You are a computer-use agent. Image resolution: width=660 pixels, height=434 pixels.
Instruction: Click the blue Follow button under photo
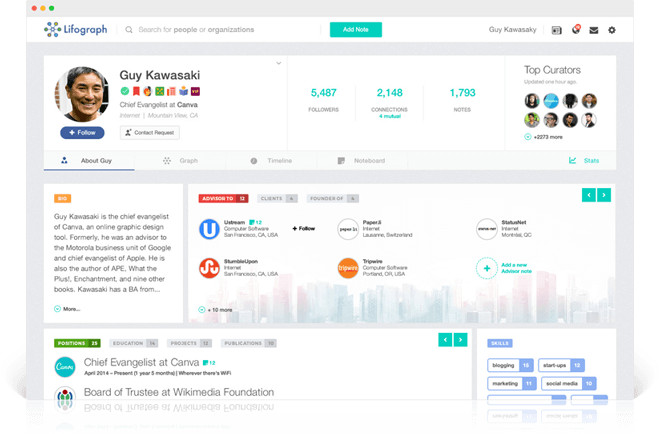coord(82,132)
